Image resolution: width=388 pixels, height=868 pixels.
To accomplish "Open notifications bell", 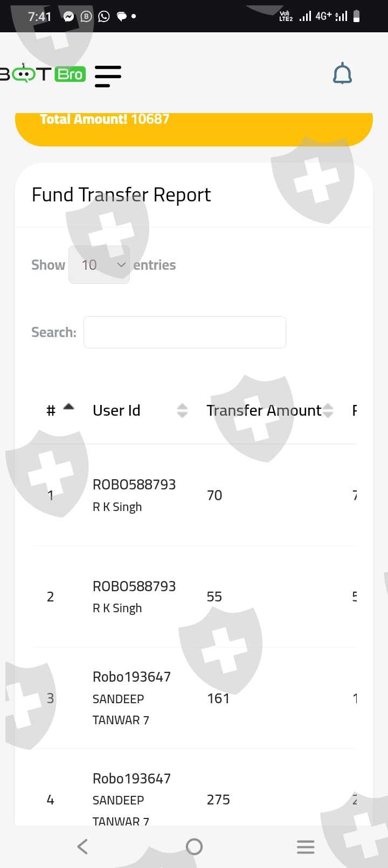I will [342, 74].
